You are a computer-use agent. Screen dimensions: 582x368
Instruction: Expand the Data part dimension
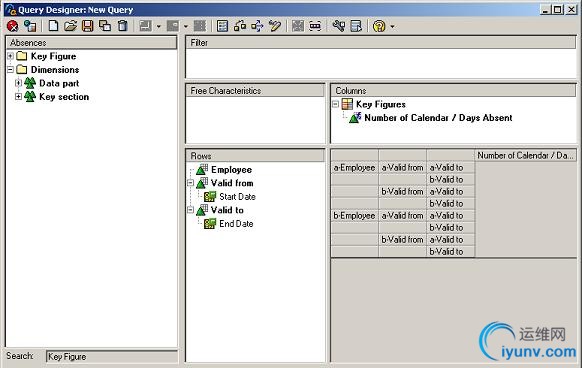click(x=18, y=83)
